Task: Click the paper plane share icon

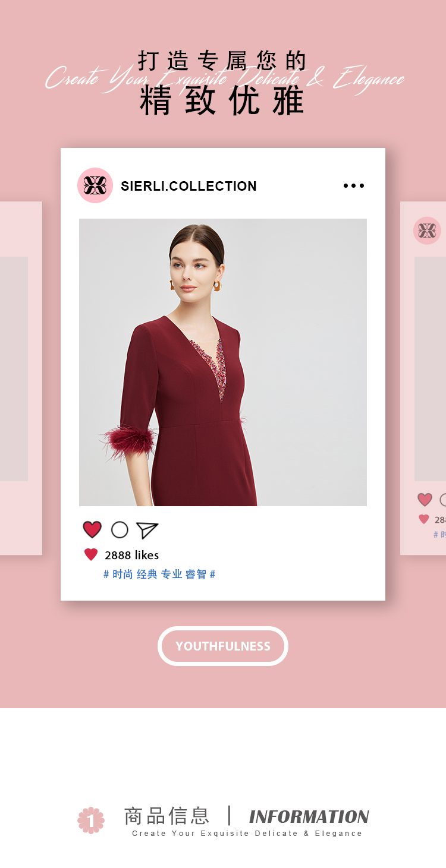Action: [x=147, y=530]
